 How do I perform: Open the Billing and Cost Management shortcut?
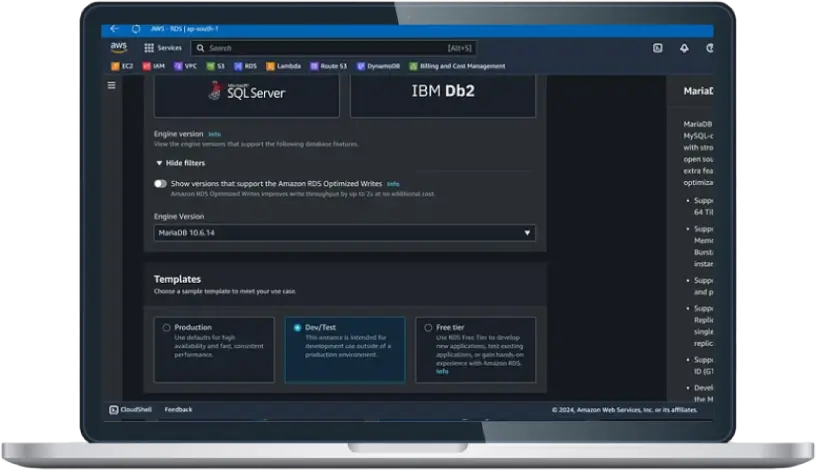point(457,66)
